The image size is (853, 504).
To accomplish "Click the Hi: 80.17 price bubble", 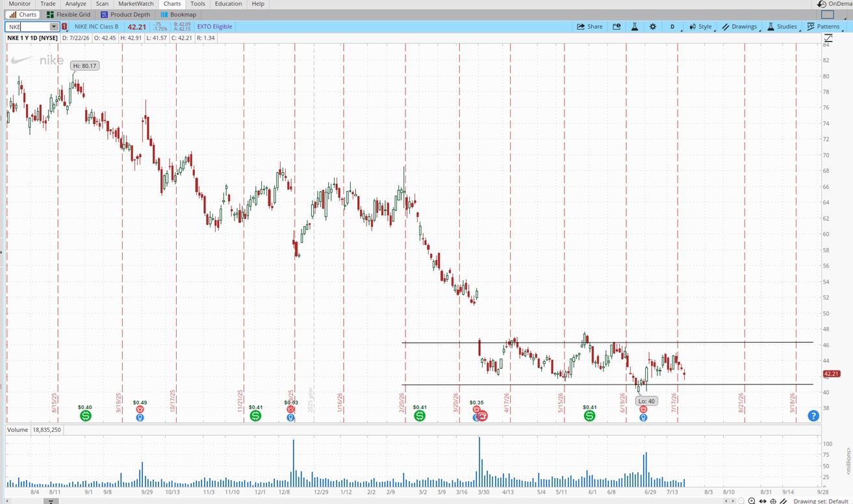I will [x=84, y=66].
